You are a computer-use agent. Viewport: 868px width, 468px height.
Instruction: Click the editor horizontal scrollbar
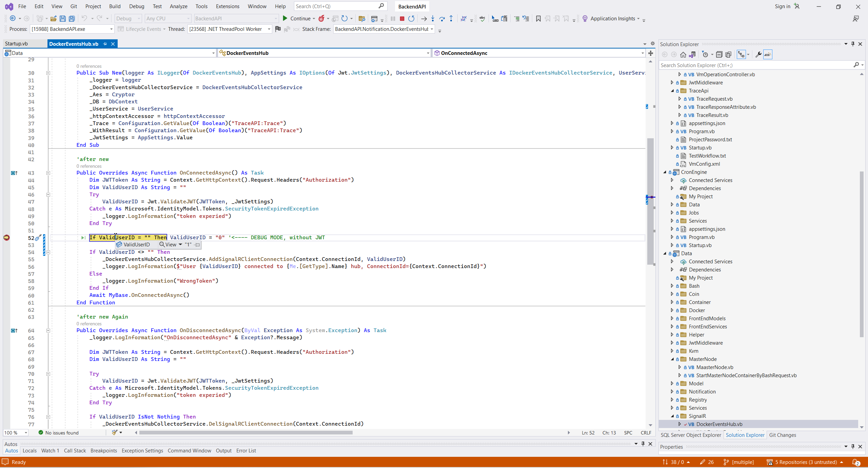click(245, 432)
